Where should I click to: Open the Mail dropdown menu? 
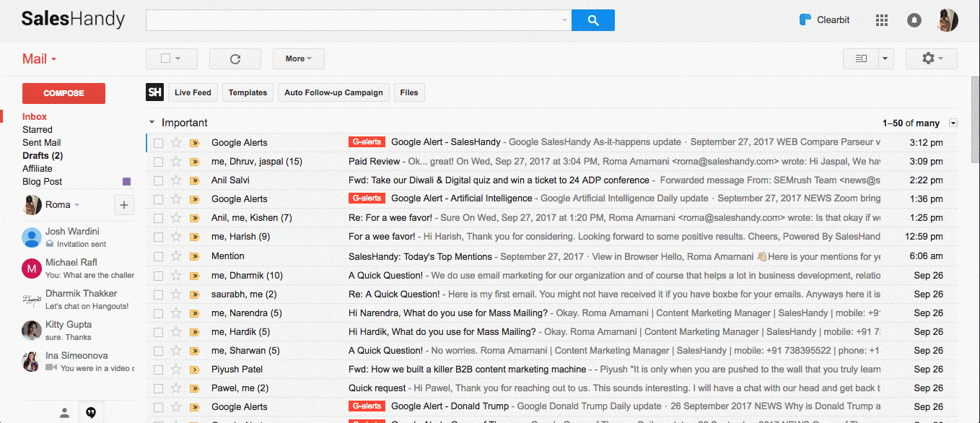tap(39, 59)
